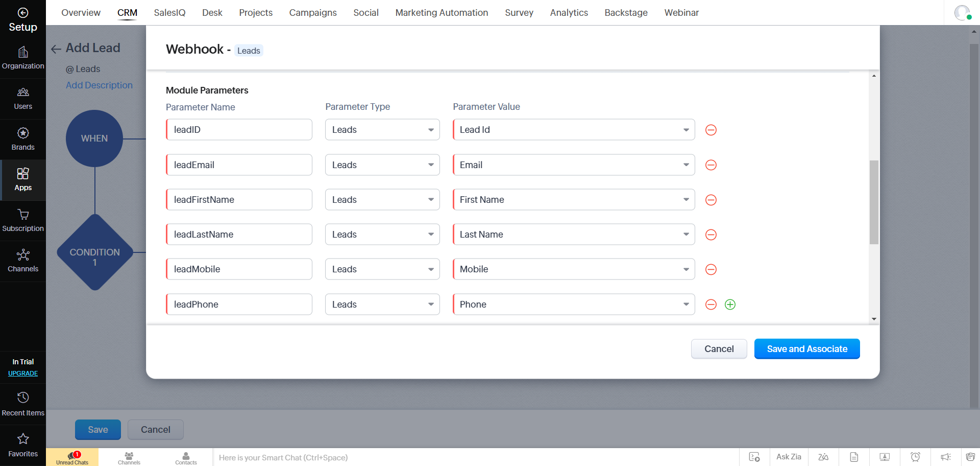
Task: Remove the leadFirstName parameter row
Action: click(710, 200)
